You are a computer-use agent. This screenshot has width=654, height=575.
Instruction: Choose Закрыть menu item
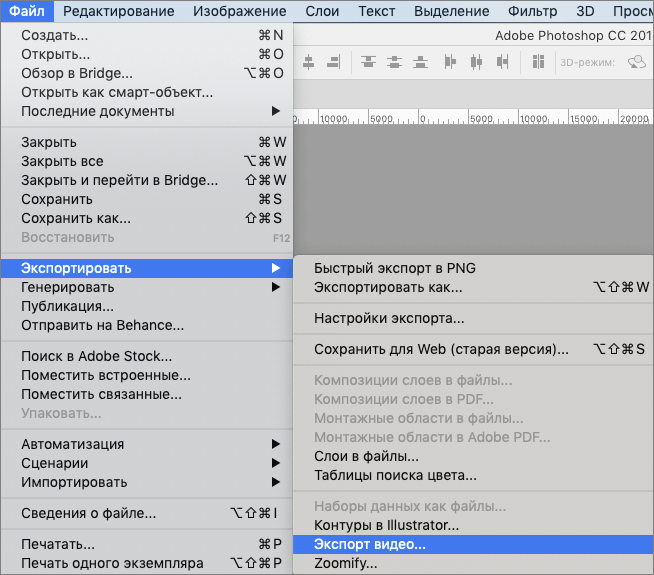pyautogui.click(x=146, y=142)
